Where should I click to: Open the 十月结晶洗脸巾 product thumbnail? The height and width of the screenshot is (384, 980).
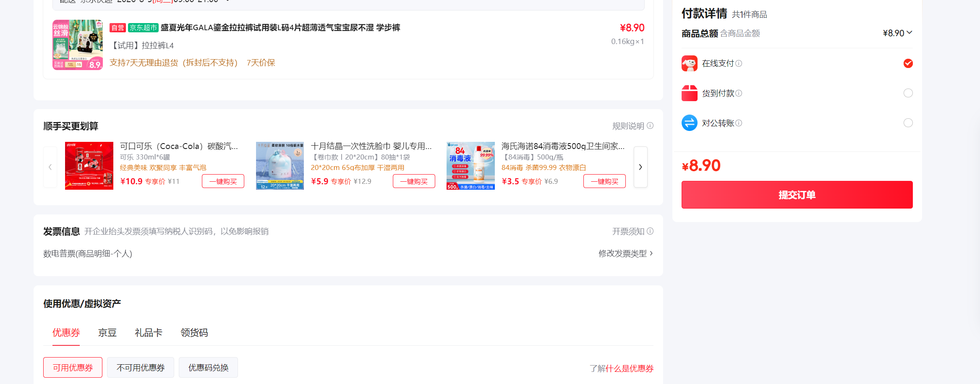click(280, 166)
